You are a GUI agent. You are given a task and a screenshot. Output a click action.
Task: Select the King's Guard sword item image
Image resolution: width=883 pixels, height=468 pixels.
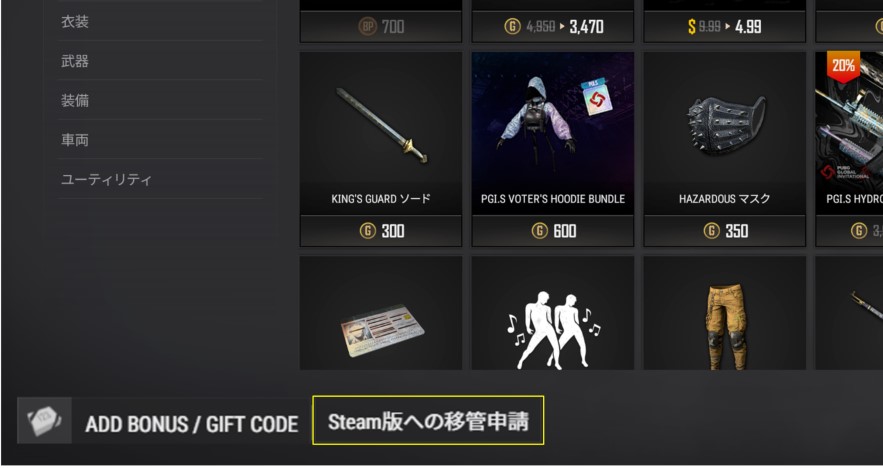pyautogui.click(x=381, y=126)
